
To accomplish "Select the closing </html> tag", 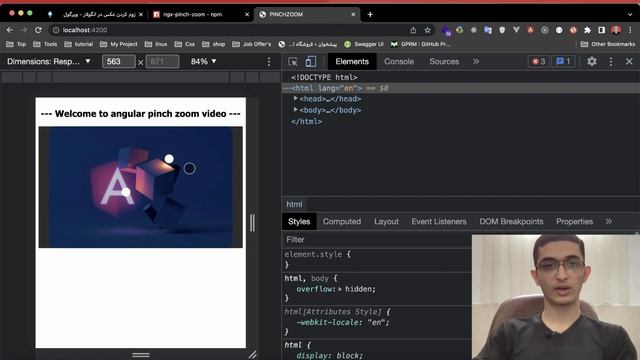I will coord(307,121).
